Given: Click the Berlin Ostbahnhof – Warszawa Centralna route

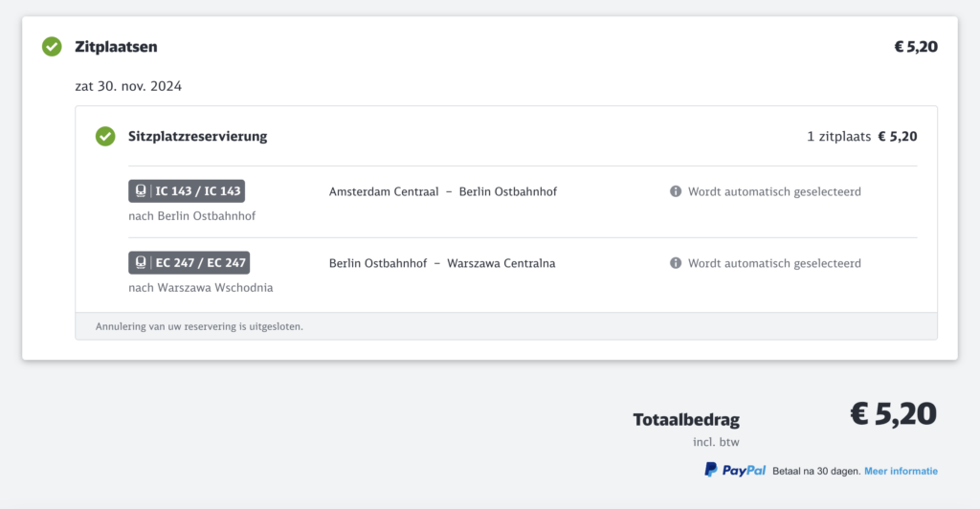Looking at the screenshot, I should pos(441,263).
